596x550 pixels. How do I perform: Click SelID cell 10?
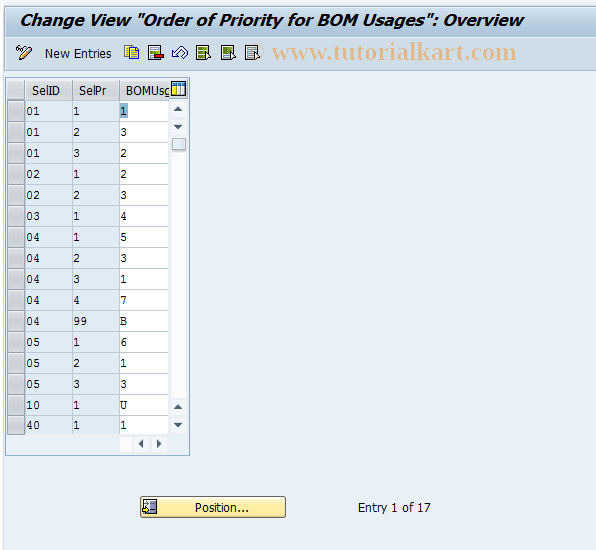(x=48, y=405)
